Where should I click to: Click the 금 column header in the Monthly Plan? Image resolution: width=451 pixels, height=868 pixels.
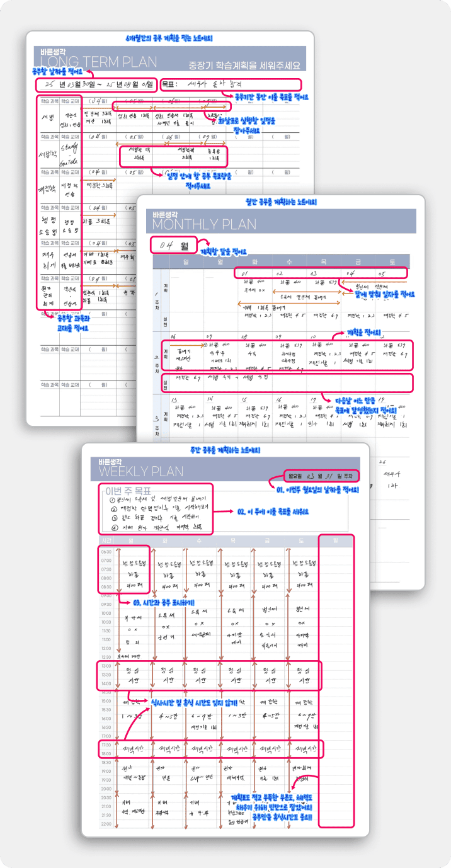[357, 261]
